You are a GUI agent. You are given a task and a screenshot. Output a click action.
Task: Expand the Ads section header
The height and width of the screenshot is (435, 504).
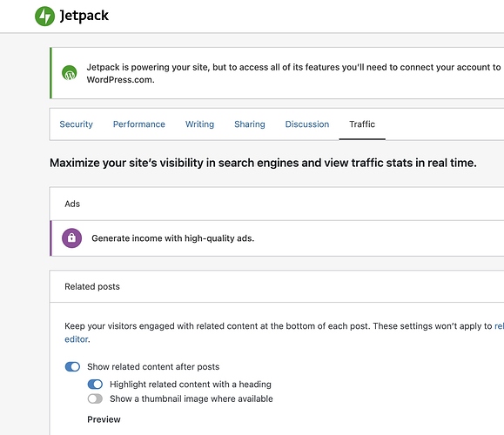pyautogui.click(x=277, y=204)
